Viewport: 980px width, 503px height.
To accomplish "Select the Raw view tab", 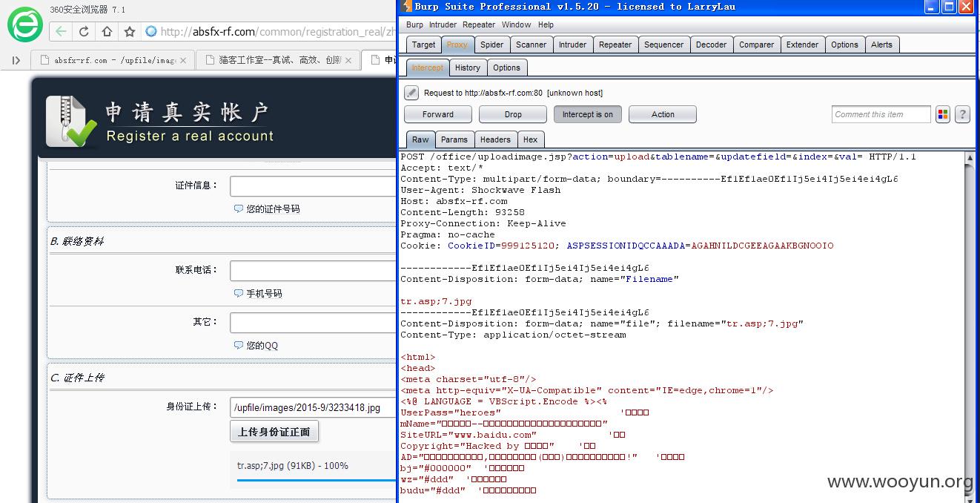I will (x=420, y=139).
